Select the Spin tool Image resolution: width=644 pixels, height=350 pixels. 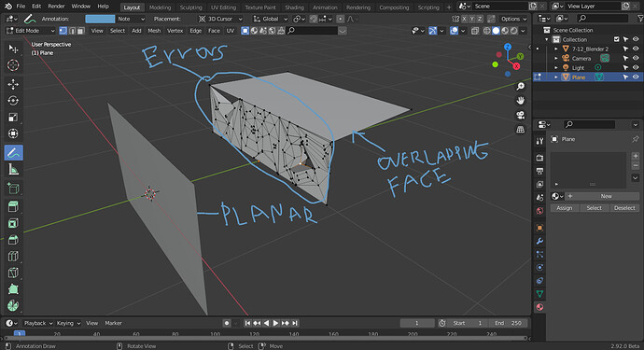(x=13, y=305)
